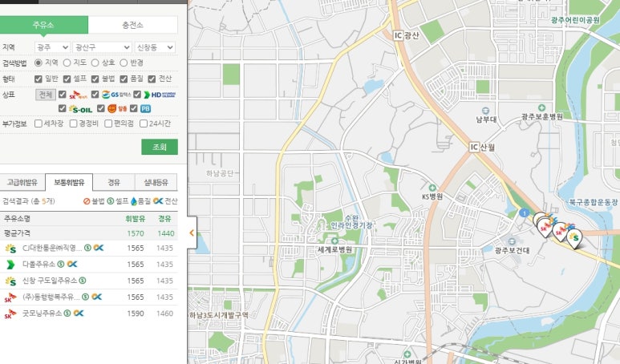
Task: Switch to the 고급휘발유 fuel tab
Action: click(22, 183)
